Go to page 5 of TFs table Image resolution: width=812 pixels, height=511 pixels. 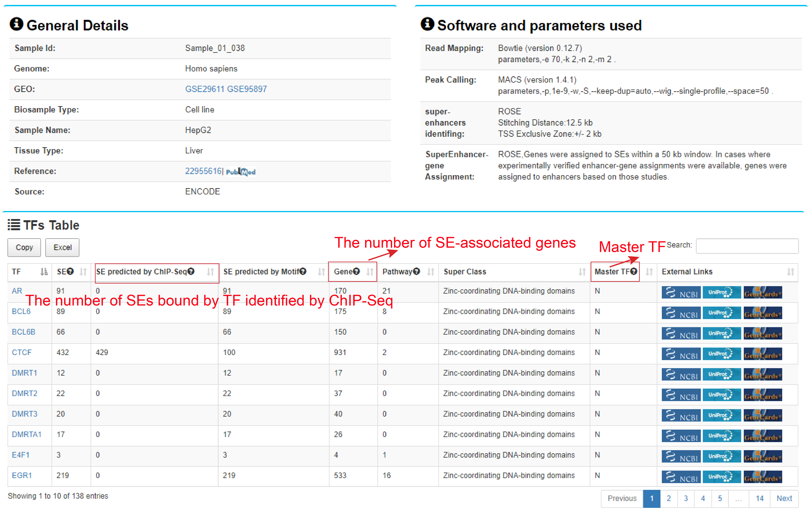pos(720,498)
